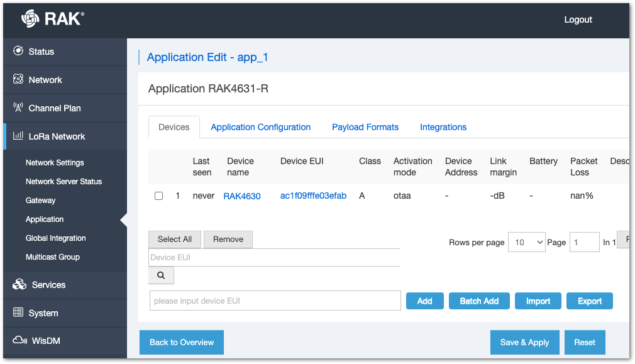Click the RAK logo in the header
Image resolution: width=635 pixels, height=364 pixels.
click(x=53, y=19)
